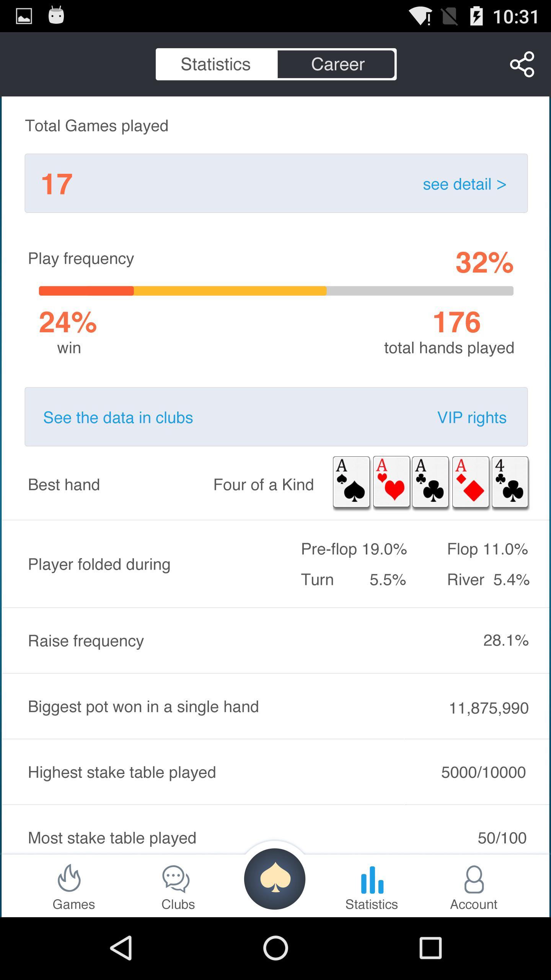Open see detail link
Screen dimensions: 551x980
click(x=464, y=184)
